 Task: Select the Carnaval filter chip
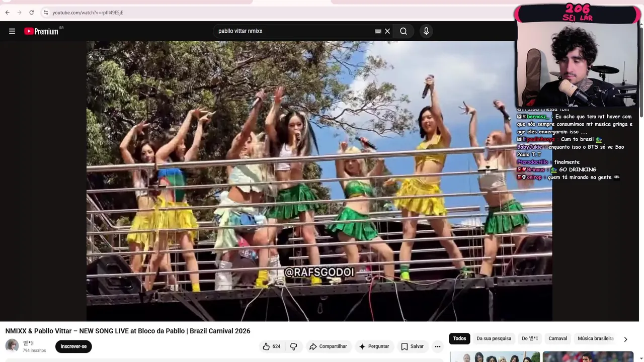557,338
